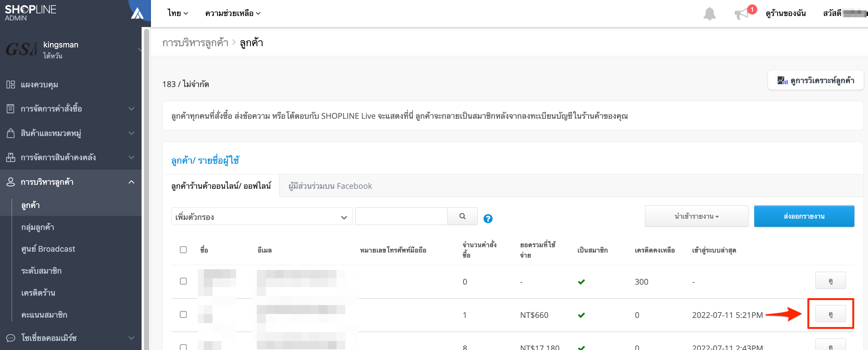Switch to ลูกค้าร้านค้าออนไลน์/ ออฟไลน์ tab

tap(221, 186)
